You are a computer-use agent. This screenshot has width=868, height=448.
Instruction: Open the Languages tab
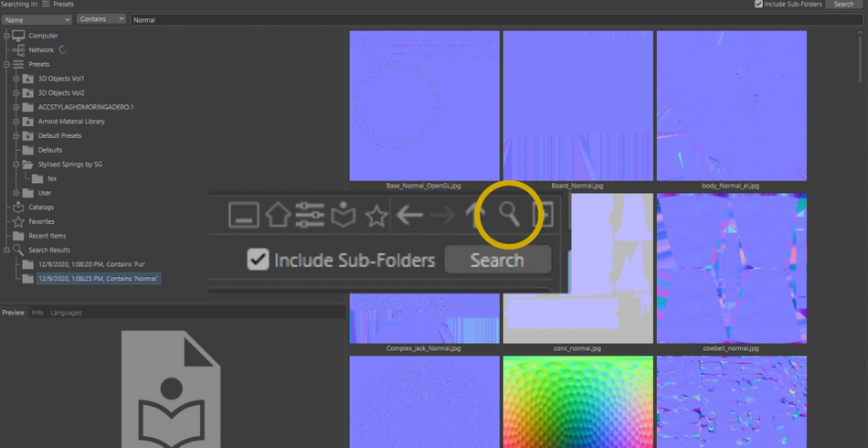pos(67,313)
